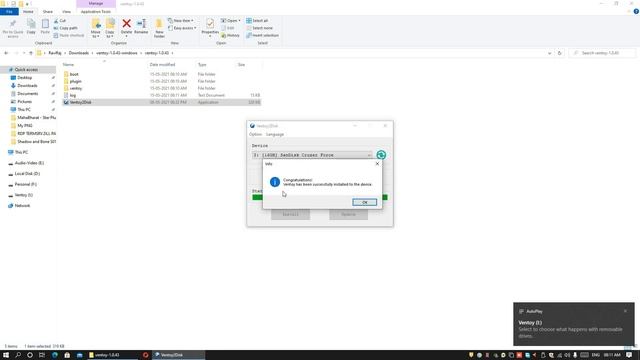
Task: Open the File tab
Action: [x=9, y=12]
